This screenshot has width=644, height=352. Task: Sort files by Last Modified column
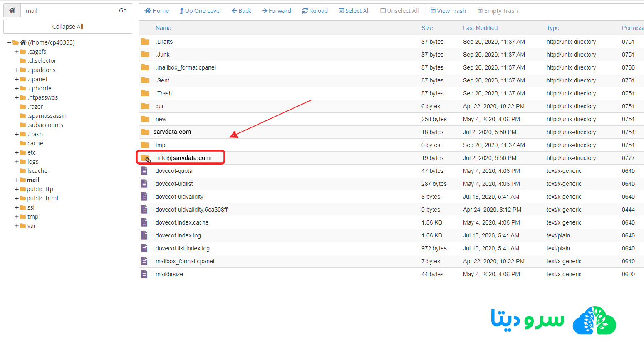pyautogui.click(x=480, y=28)
